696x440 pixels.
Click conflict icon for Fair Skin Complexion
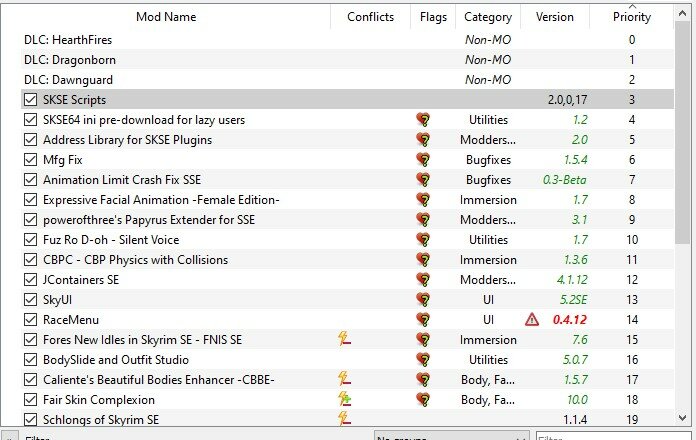344,399
